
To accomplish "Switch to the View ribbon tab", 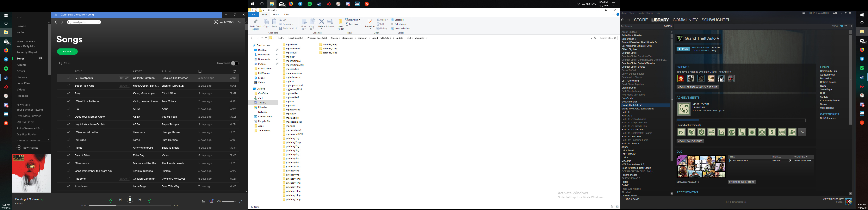I will (x=286, y=15).
